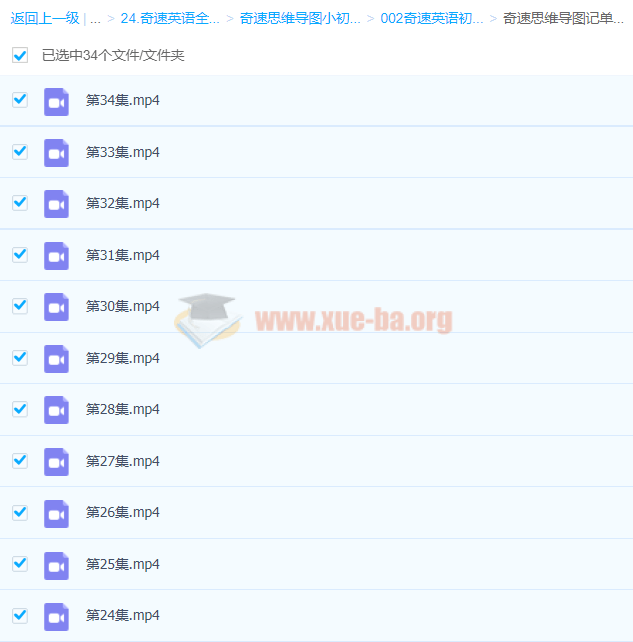The height and width of the screenshot is (642, 633).
Task: Click the video icon for 第33集.mp4
Action: [x=56, y=153]
